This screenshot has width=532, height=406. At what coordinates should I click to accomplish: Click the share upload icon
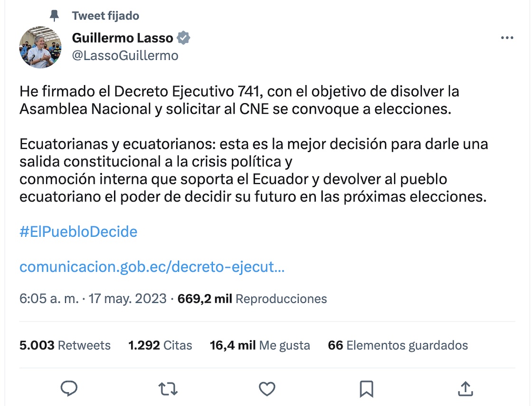click(x=465, y=389)
